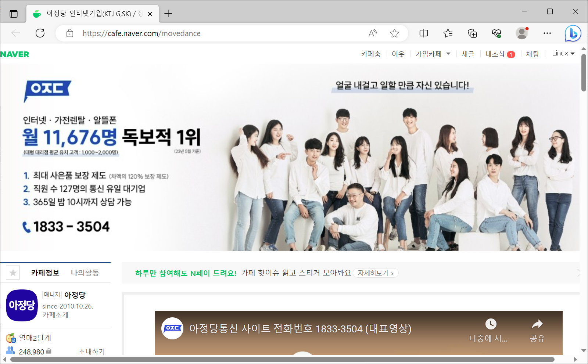
Task: Open Browser essentials heart icon
Action: coord(496,33)
